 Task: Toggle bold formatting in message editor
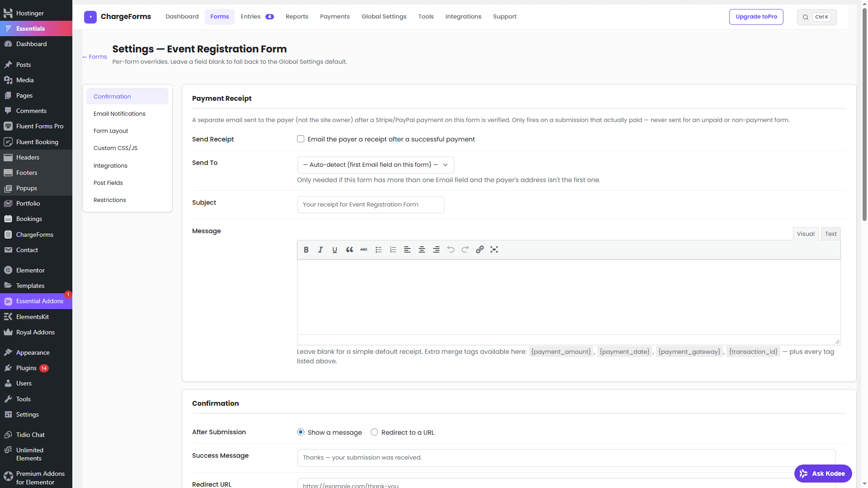click(x=306, y=249)
